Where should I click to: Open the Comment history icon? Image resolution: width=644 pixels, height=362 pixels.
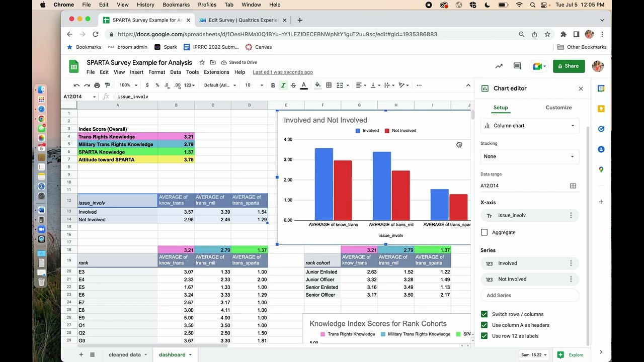click(x=517, y=66)
